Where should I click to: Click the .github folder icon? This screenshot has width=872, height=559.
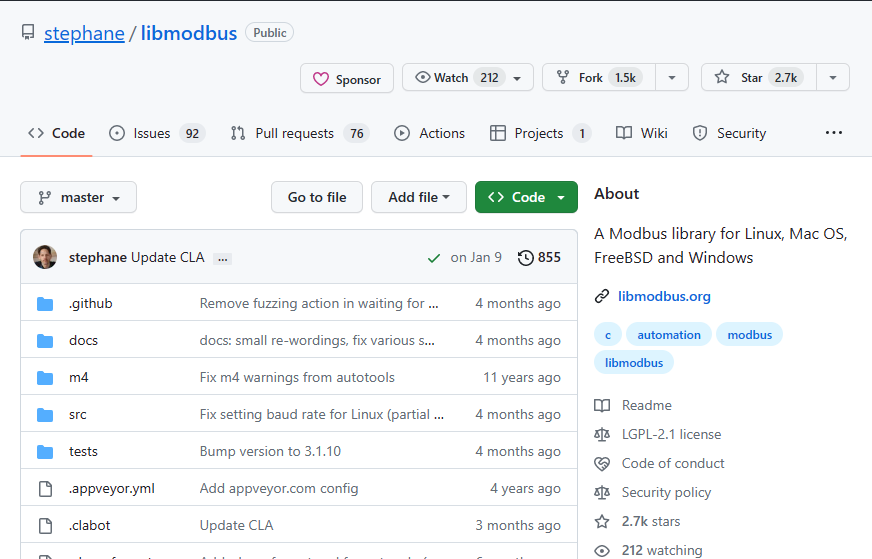click(45, 304)
